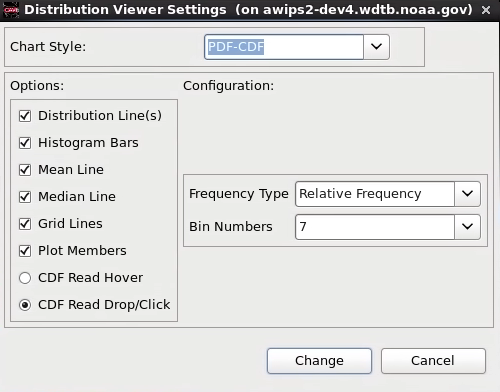500x392 pixels.
Task: Uncheck Plot Members option
Action: point(25,251)
